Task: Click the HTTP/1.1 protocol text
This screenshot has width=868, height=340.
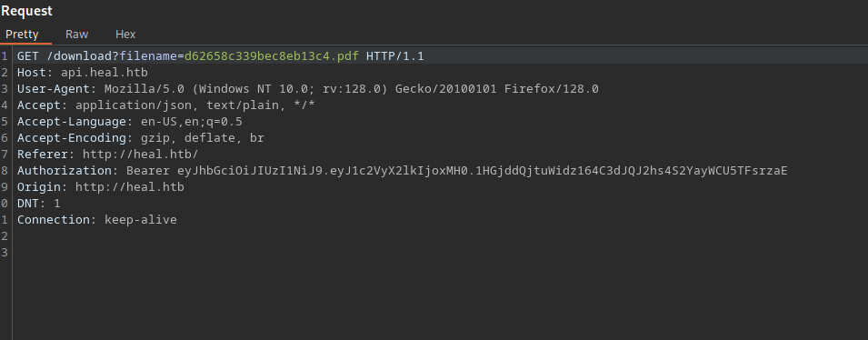Action: [394, 56]
